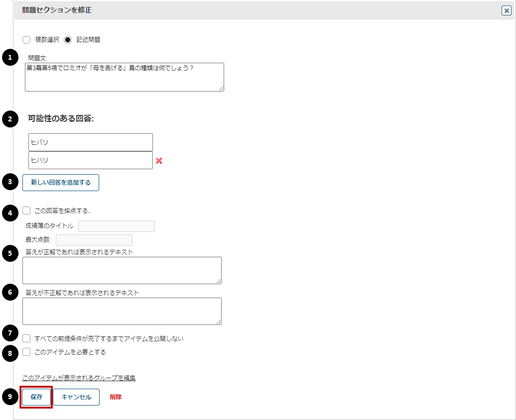Viewport: 516px width, 420px height.
Task: Enable すべての前提条件が完了するまでアイテムを公開しない checkbox
Action: [x=26, y=338]
